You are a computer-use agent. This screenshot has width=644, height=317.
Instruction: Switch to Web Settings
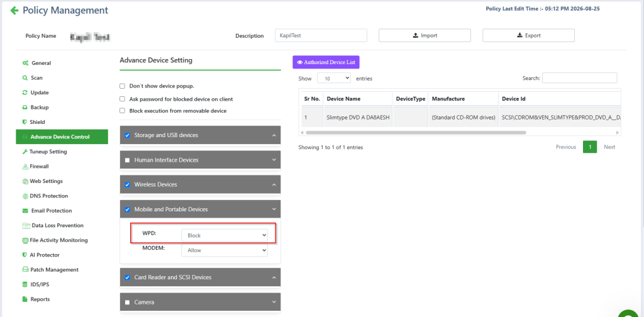(x=46, y=181)
